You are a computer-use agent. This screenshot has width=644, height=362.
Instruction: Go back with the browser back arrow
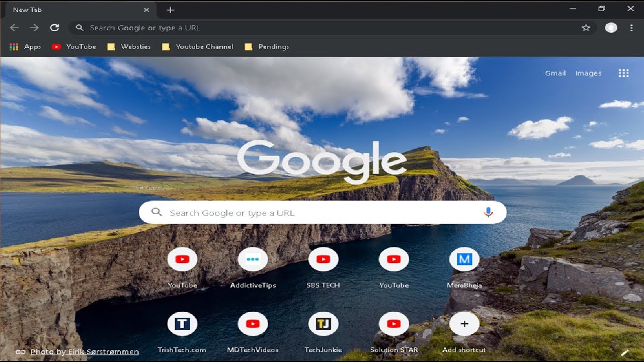pos(14,28)
